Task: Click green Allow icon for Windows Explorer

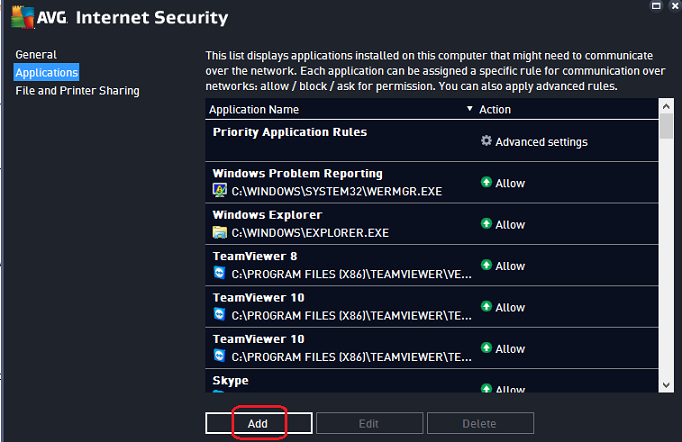Action: coord(486,225)
